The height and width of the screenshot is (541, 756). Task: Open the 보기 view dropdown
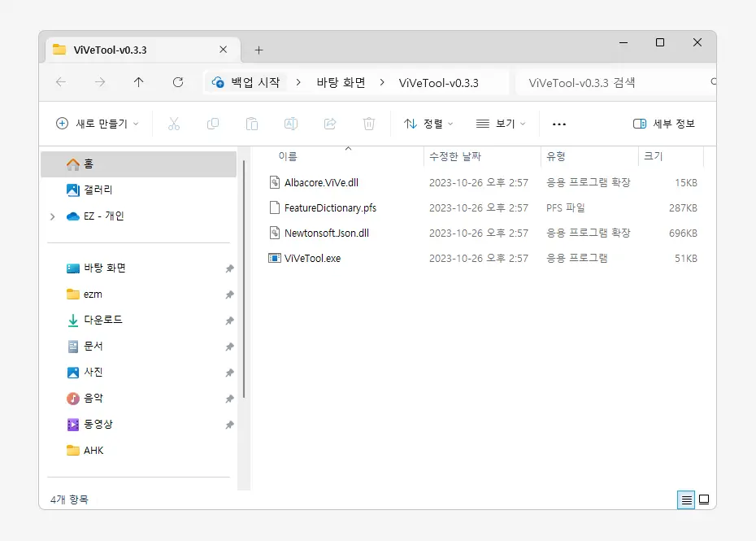click(501, 124)
